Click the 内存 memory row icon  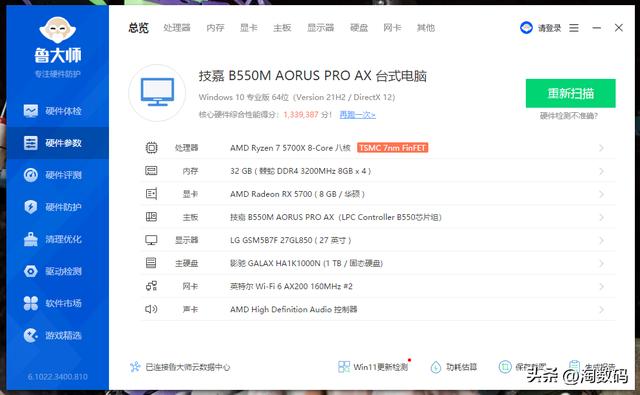pyautogui.click(x=151, y=171)
